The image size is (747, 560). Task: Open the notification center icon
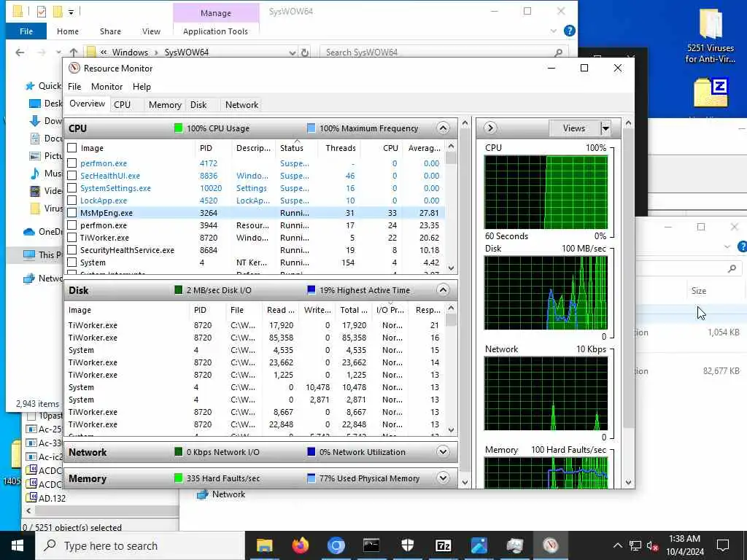click(x=723, y=545)
